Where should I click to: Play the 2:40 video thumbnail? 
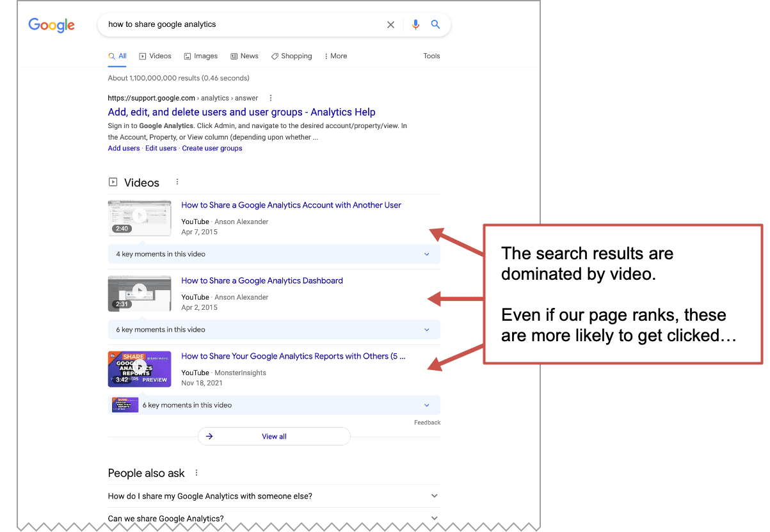coord(140,218)
